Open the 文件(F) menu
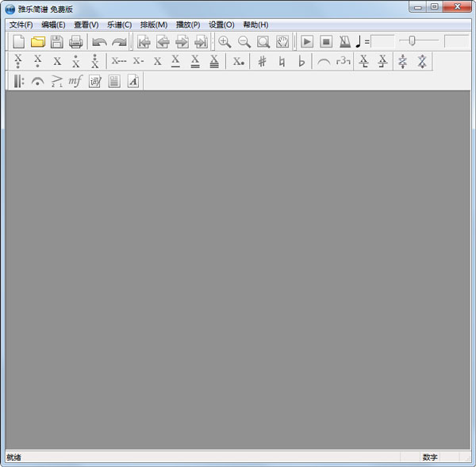This screenshot has width=476, height=467. 21,25
